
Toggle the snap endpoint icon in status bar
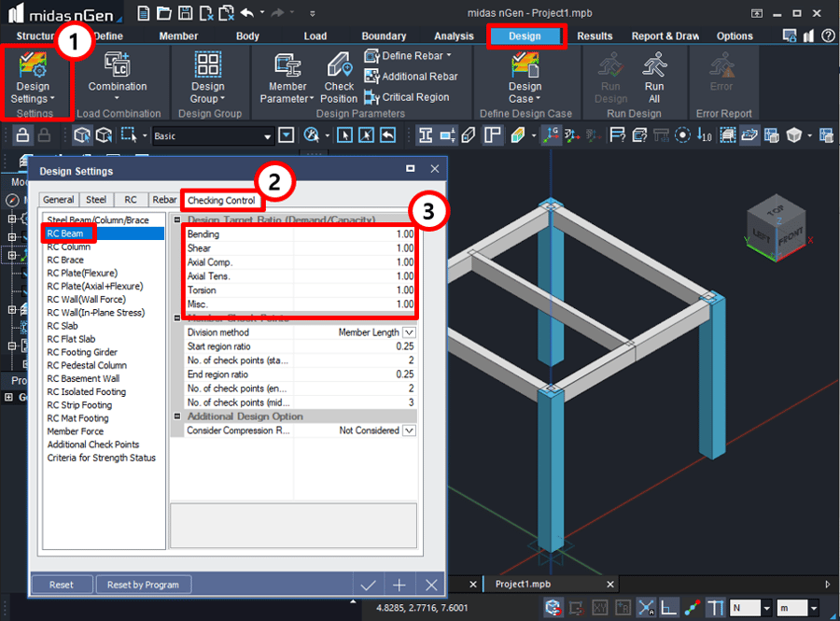pyautogui.click(x=647, y=608)
